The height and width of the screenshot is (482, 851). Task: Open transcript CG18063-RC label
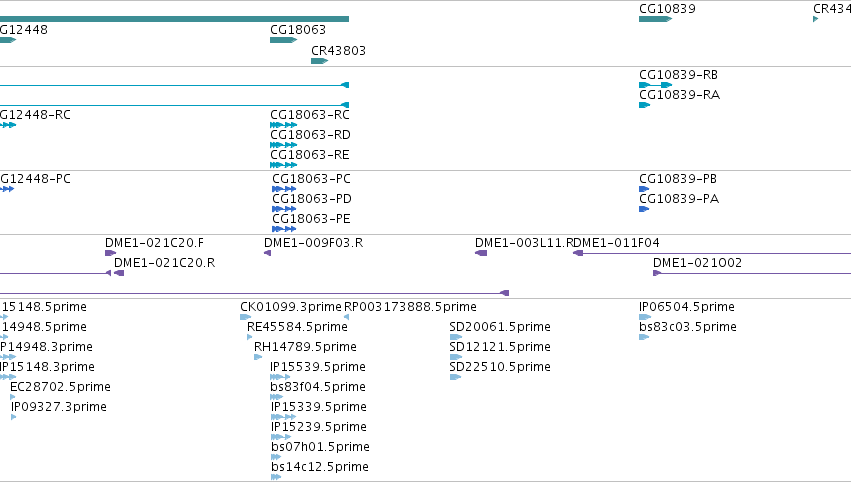(x=310, y=115)
